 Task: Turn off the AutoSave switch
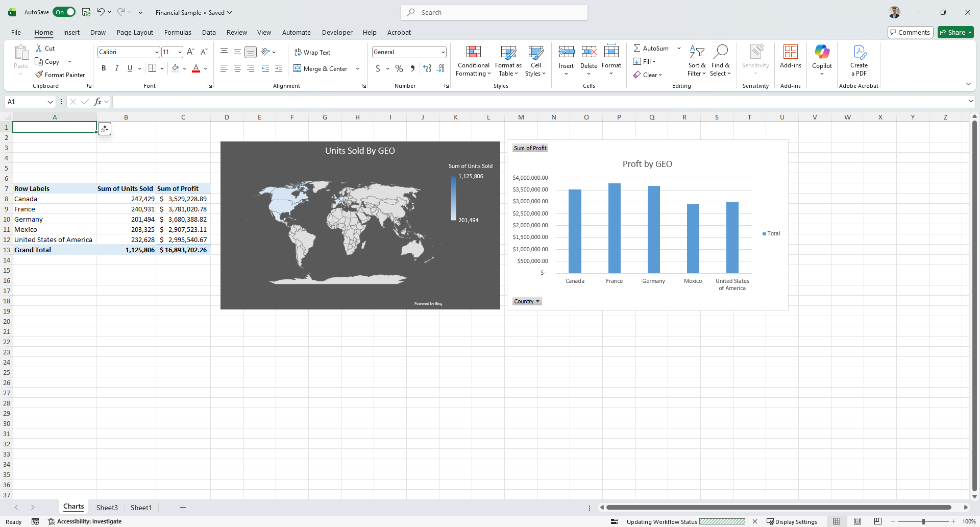point(64,12)
